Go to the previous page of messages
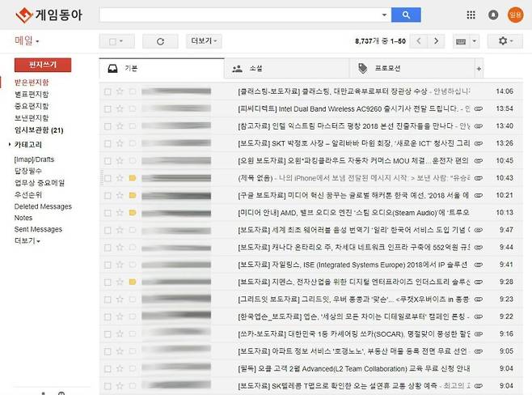This screenshot has width=532, height=395. click(x=419, y=41)
